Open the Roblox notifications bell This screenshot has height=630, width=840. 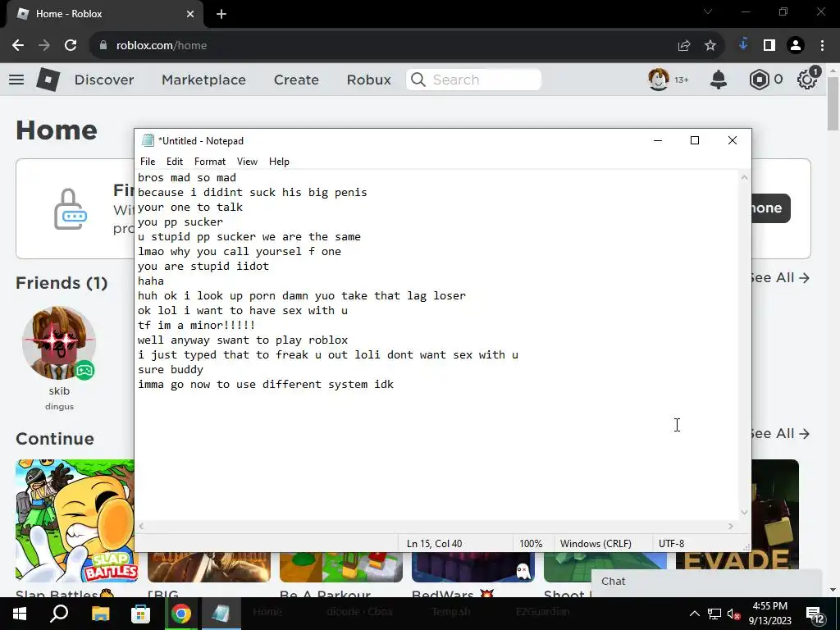(x=719, y=80)
